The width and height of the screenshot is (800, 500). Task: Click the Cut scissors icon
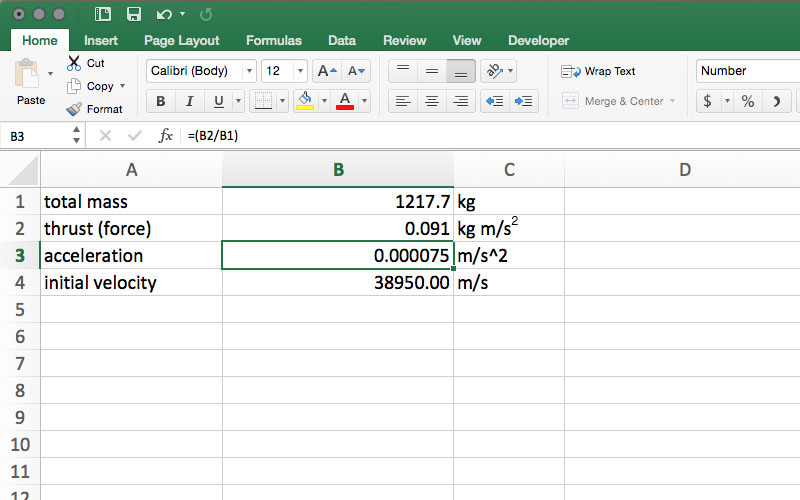coord(74,63)
